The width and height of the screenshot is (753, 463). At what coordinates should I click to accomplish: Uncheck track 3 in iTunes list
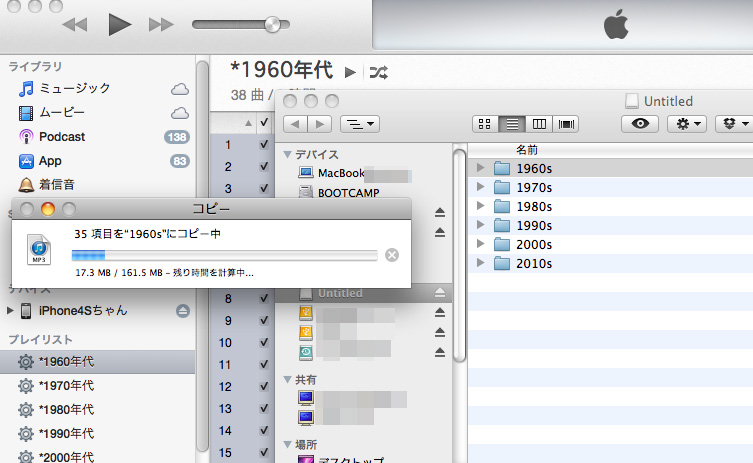[264, 188]
